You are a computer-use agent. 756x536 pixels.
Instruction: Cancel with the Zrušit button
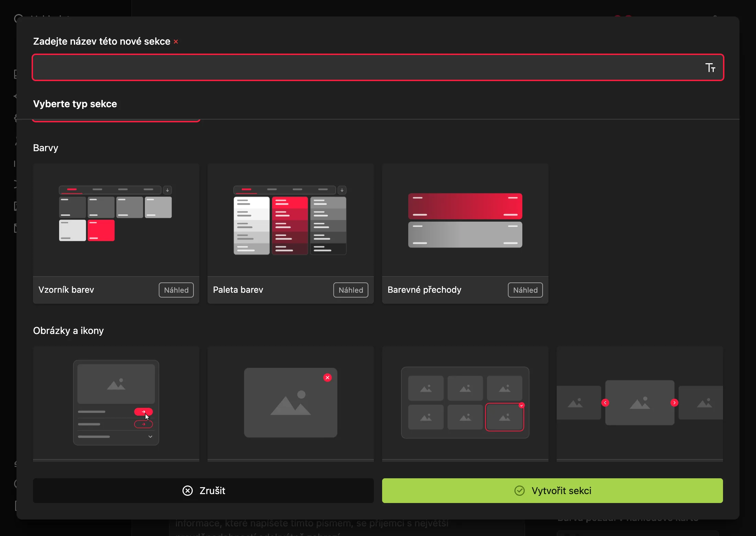[203, 491]
